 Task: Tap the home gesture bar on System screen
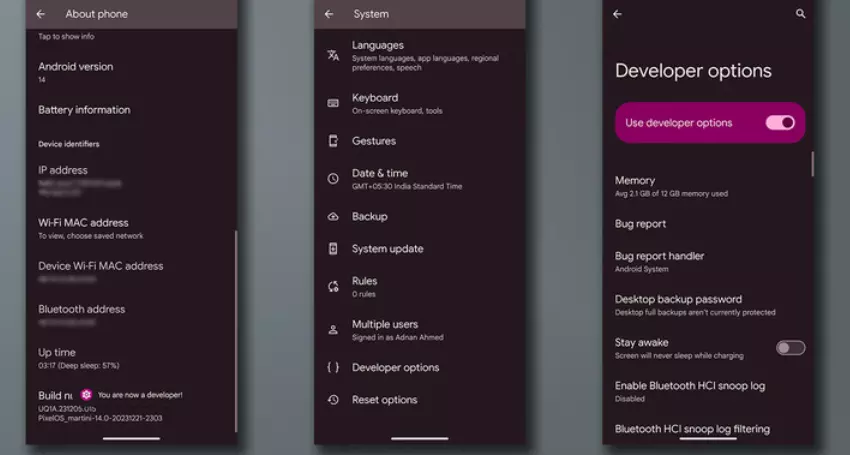pos(420,438)
